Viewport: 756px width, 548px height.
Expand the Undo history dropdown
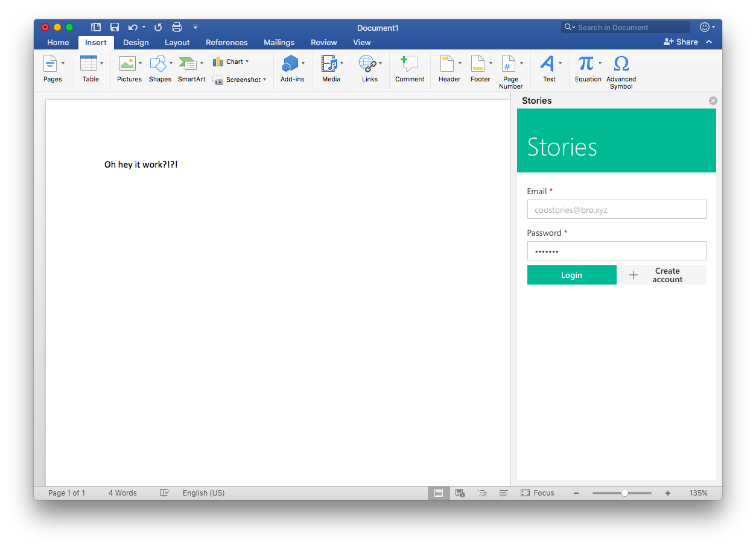(x=144, y=27)
